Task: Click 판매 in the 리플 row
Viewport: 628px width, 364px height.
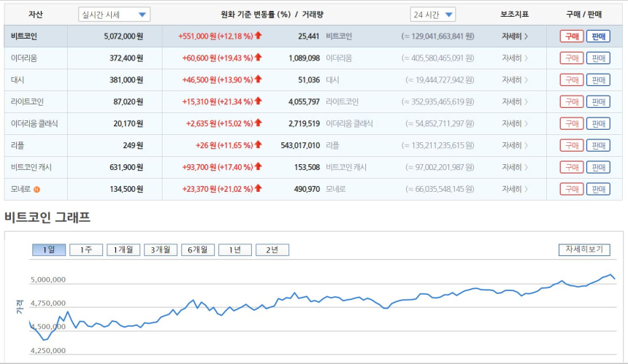Action: tap(598, 145)
